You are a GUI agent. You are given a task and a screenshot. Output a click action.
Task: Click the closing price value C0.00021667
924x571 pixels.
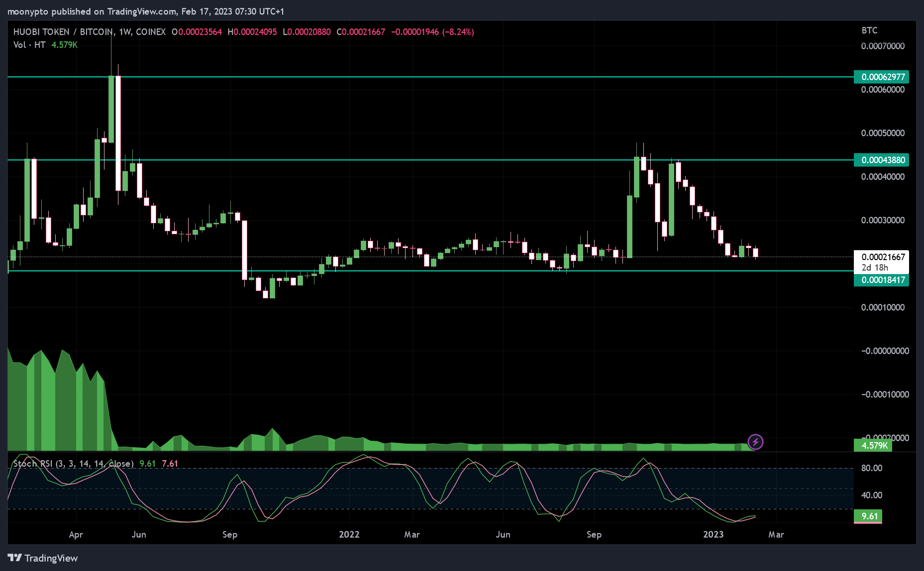[x=361, y=32]
